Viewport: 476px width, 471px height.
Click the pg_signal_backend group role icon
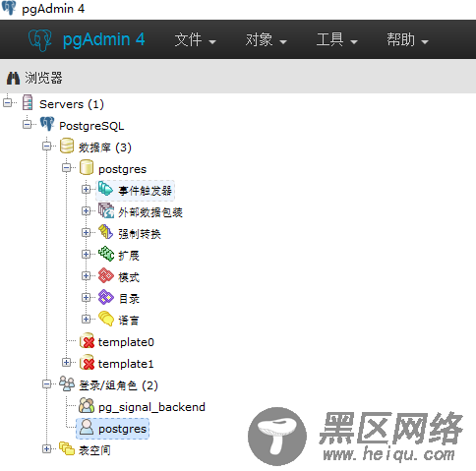87,405
